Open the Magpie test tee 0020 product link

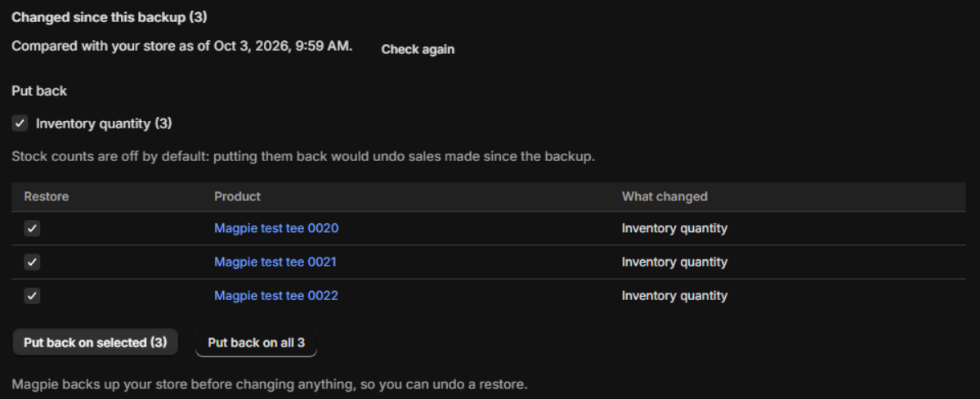click(276, 228)
